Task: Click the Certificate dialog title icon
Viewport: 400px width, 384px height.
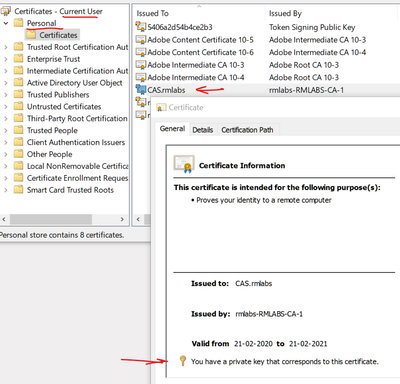Action: click(x=161, y=107)
